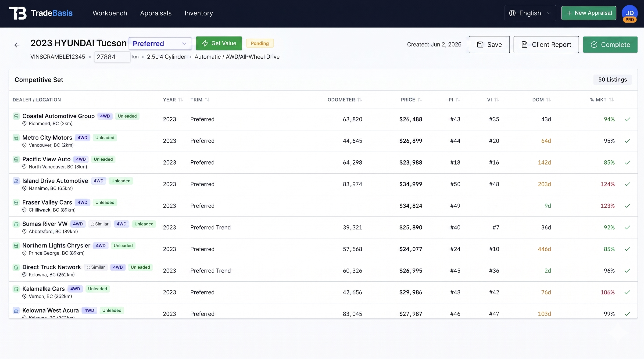Toggle the checkmark for Metro City Motors row
Image resolution: width=644 pixels, height=359 pixels.
coord(627,141)
